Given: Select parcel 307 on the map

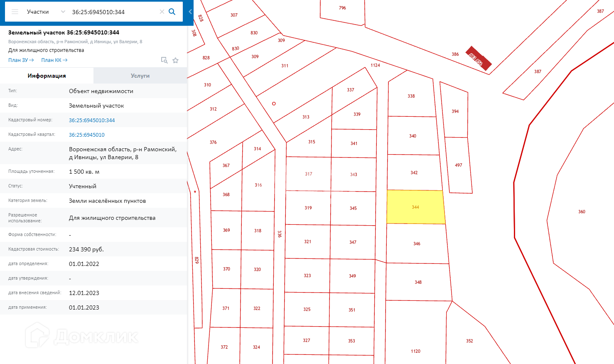Looking at the screenshot, I should click(x=234, y=15).
